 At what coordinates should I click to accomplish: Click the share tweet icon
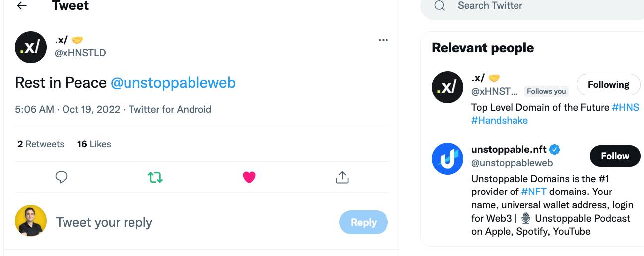point(342,177)
